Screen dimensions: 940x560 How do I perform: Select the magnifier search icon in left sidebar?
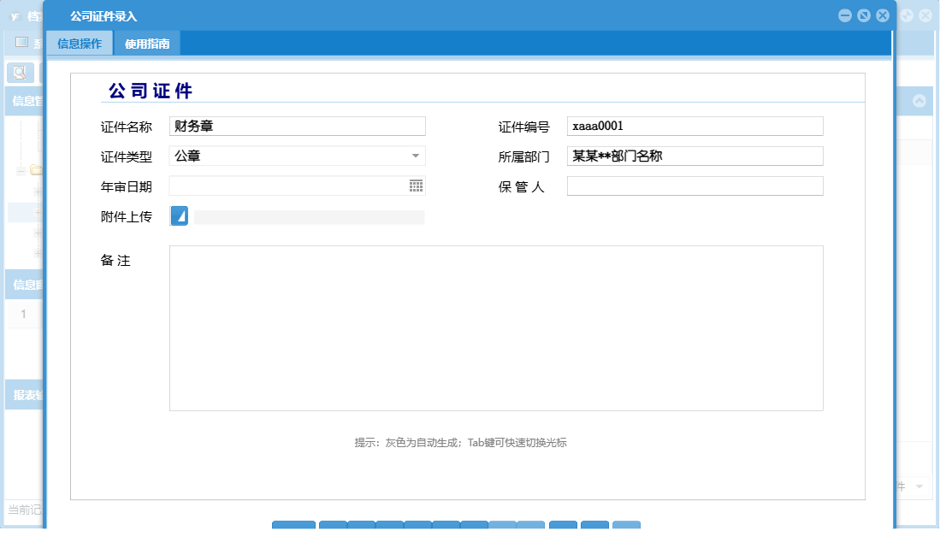point(22,73)
